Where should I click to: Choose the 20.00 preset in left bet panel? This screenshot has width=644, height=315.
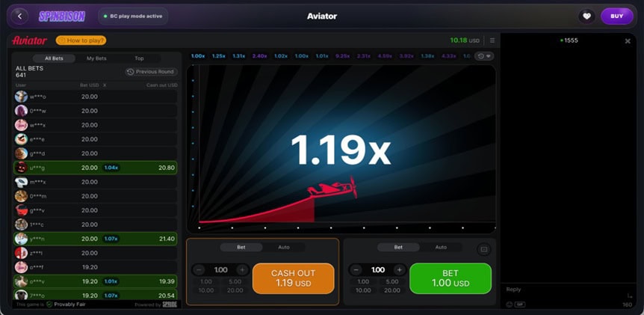[235, 290]
